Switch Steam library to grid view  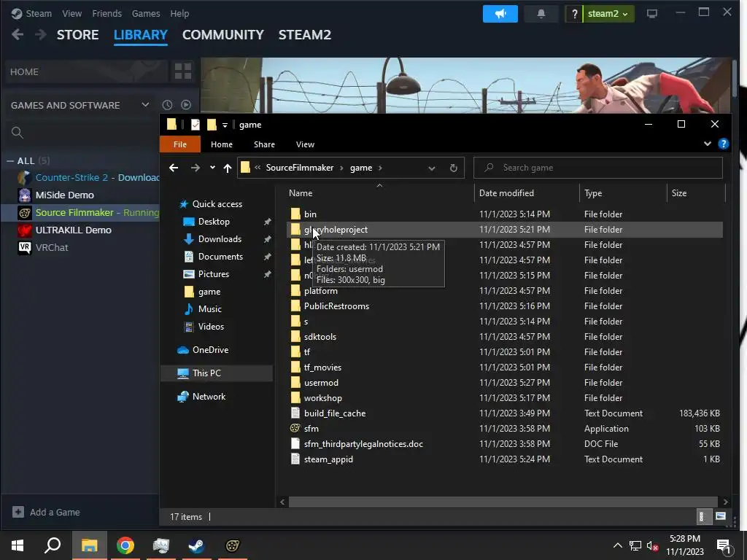pyautogui.click(x=183, y=71)
